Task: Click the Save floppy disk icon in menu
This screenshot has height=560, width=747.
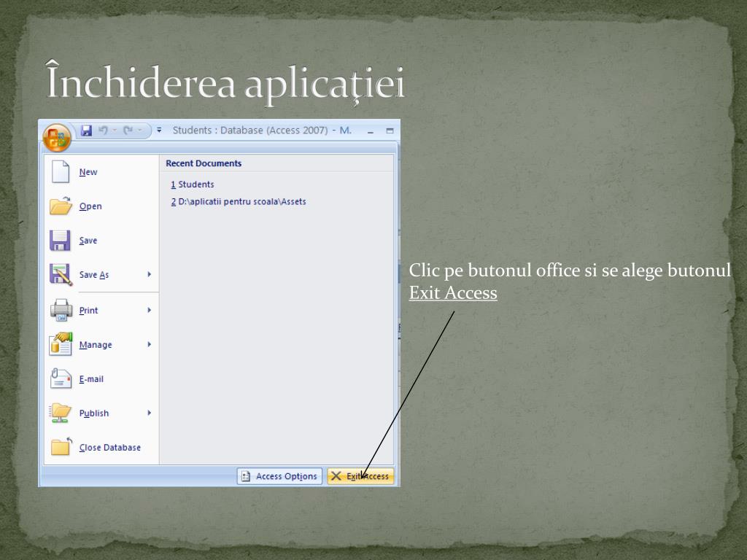Action: click(x=60, y=240)
